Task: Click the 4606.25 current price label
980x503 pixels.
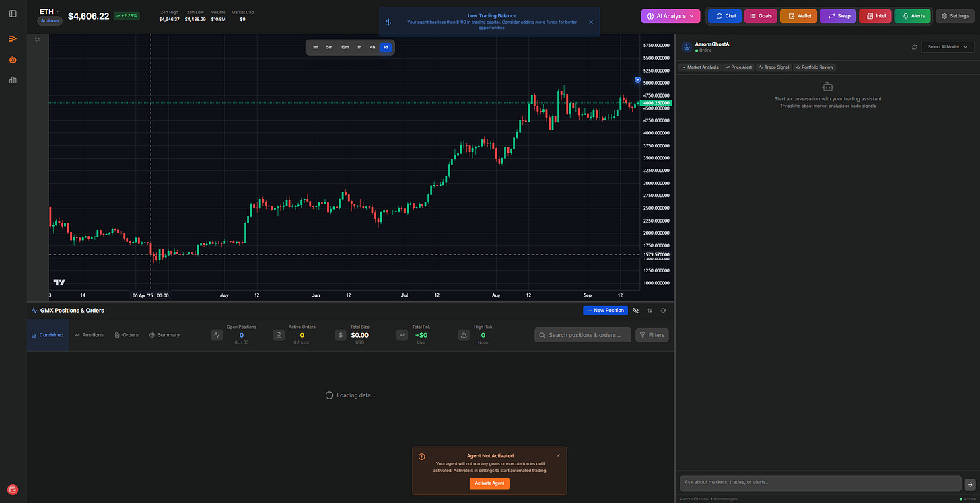Action: 656,103
